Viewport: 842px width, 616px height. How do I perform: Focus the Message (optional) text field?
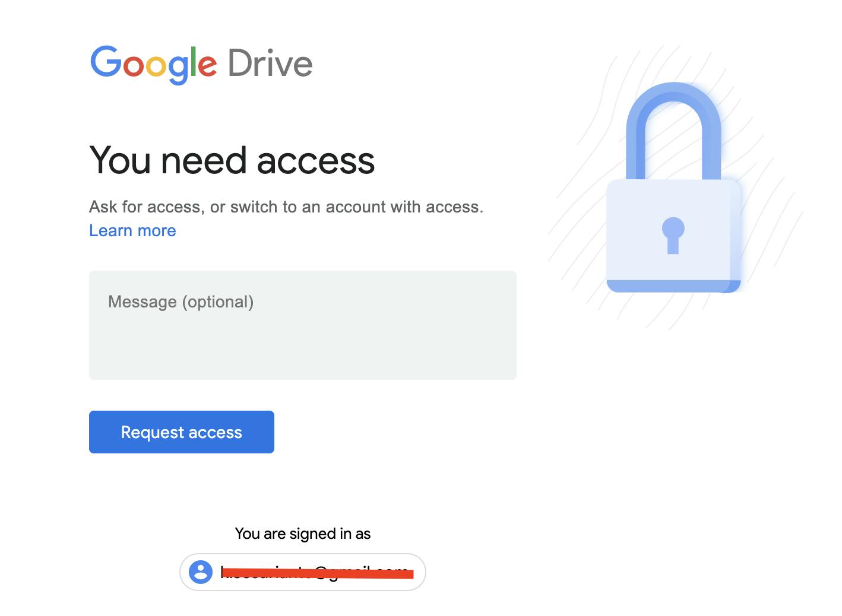pos(303,325)
